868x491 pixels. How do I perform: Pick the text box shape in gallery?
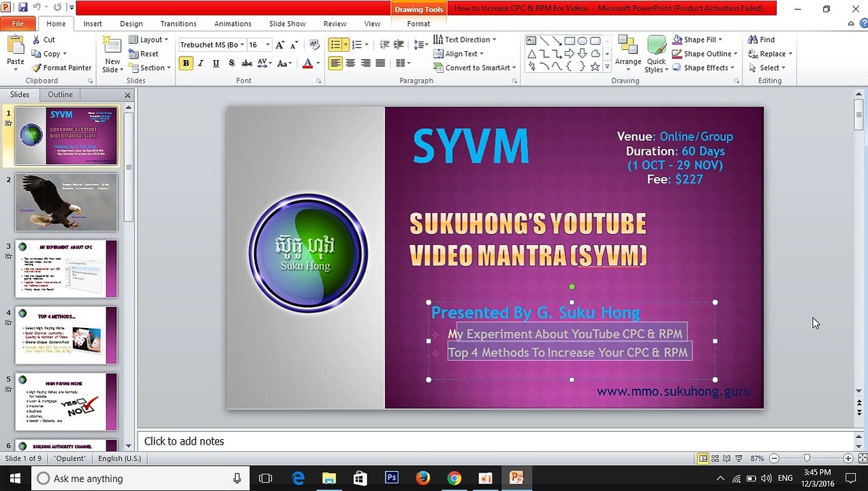pos(531,41)
